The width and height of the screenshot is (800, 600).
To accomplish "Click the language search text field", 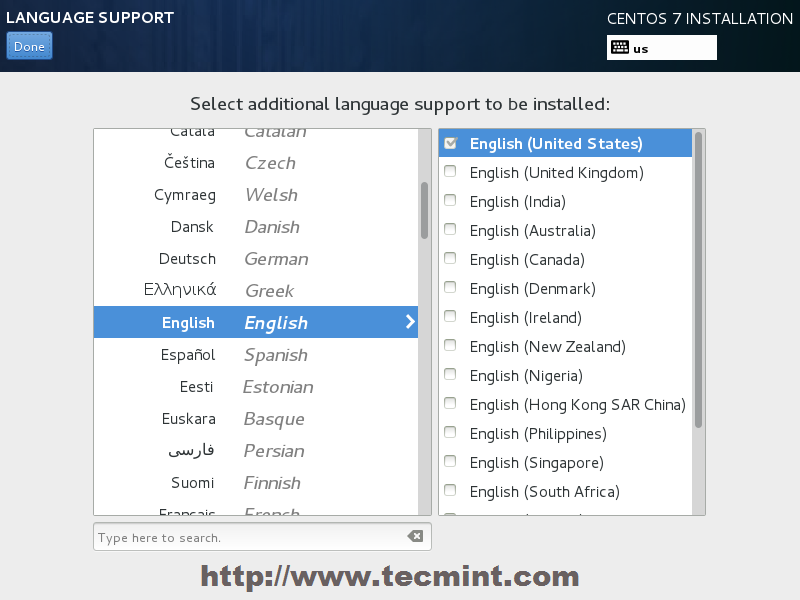I will tap(250, 537).
